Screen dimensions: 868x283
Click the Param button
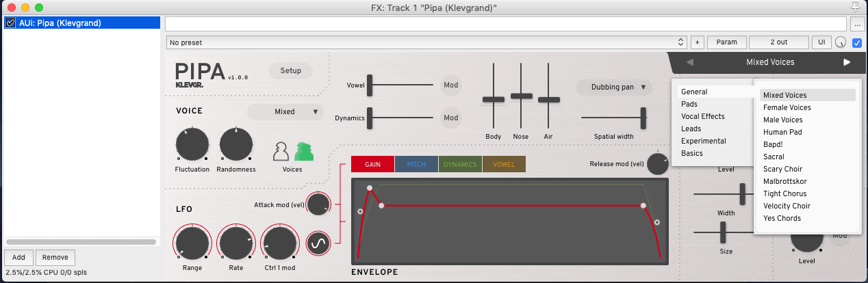point(727,42)
